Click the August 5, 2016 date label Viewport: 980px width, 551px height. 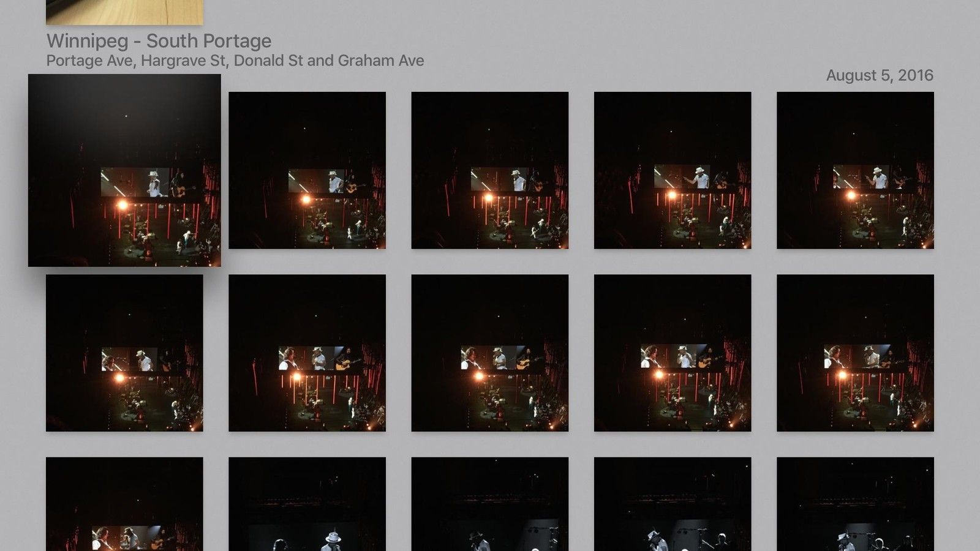[x=879, y=75]
